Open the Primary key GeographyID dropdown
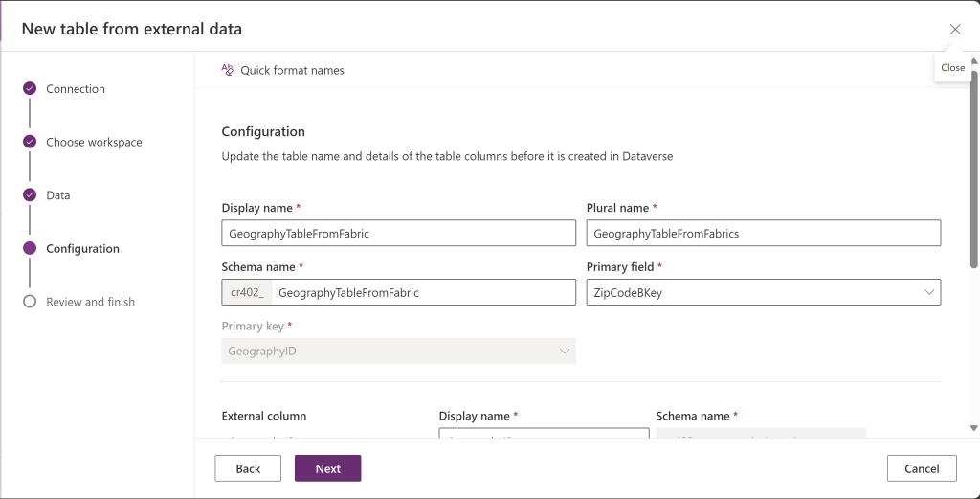980x499 pixels. 398,352
